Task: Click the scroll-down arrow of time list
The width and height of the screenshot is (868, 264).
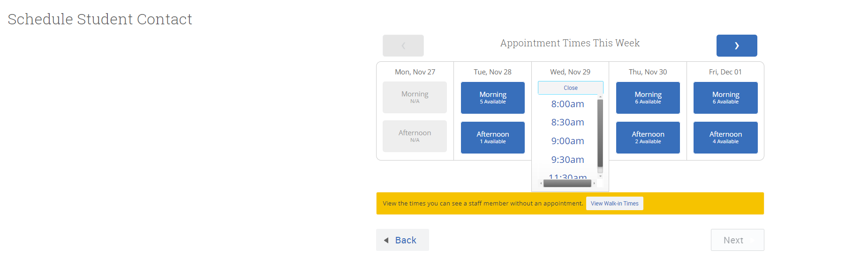Action: click(x=600, y=176)
